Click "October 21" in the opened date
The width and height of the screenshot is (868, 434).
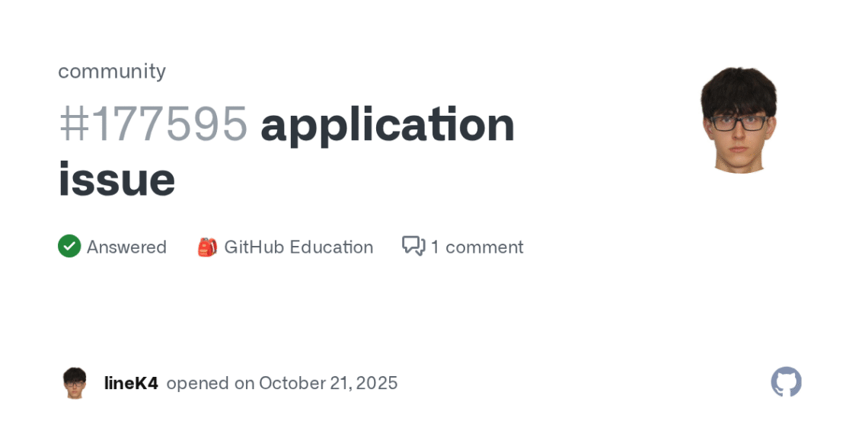[x=306, y=383]
